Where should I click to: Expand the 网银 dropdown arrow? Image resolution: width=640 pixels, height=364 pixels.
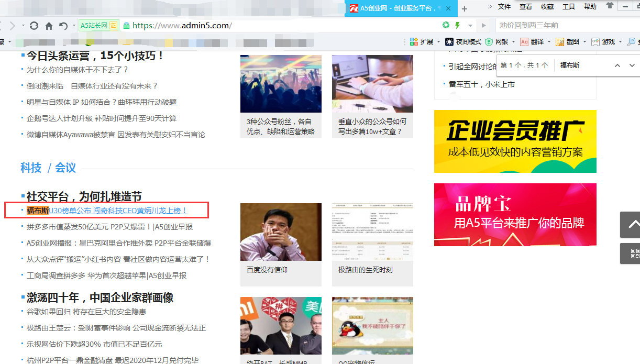[x=513, y=41]
